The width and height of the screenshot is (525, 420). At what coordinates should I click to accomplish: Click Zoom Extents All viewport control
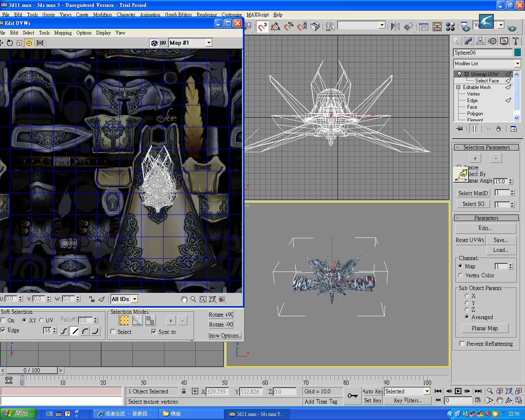pyautogui.click(x=518, y=391)
